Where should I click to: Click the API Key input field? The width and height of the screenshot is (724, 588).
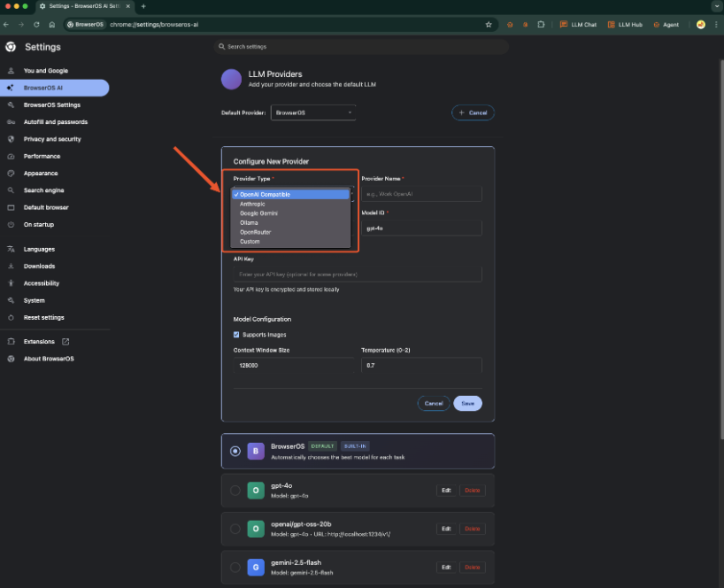(x=358, y=275)
